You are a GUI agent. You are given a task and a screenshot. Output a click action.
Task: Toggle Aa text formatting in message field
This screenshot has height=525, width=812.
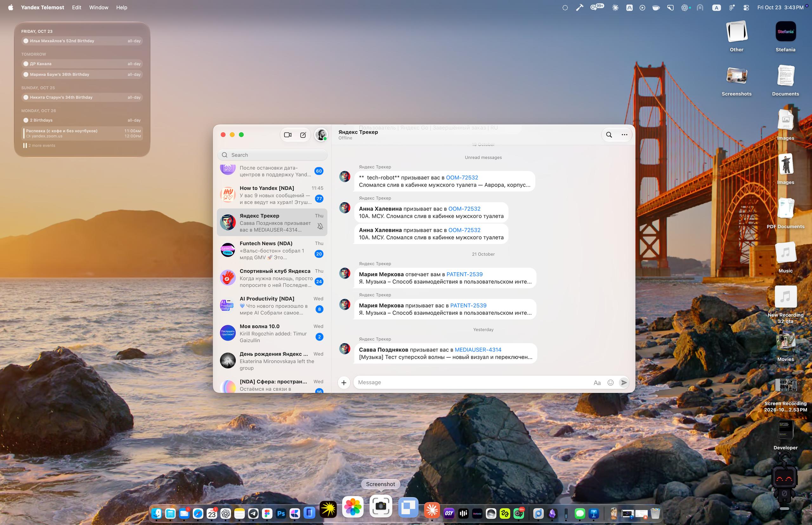pyautogui.click(x=597, y=382)
